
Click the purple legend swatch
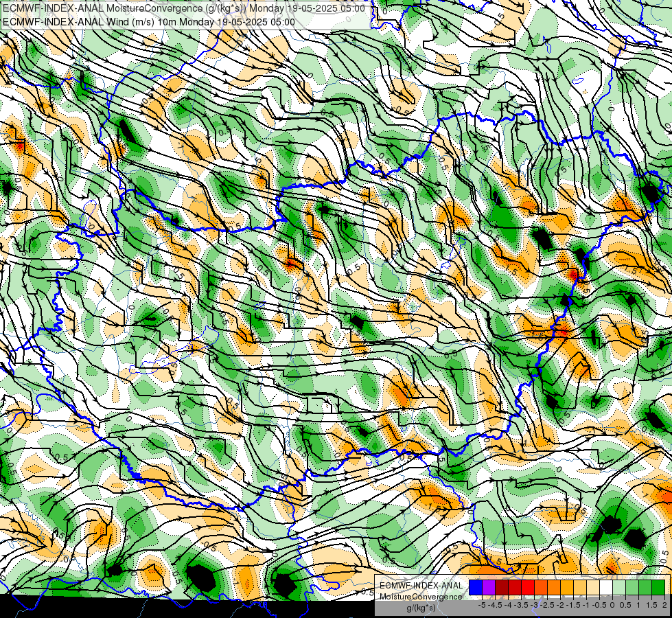(x=489, y=588)
